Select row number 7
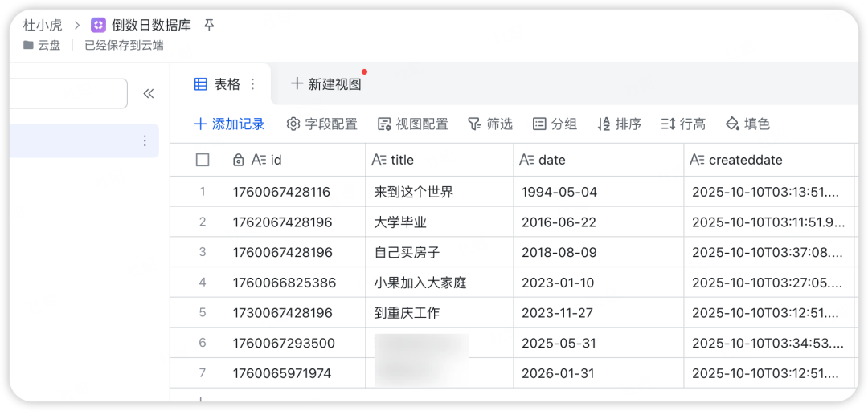 [203, 372]
